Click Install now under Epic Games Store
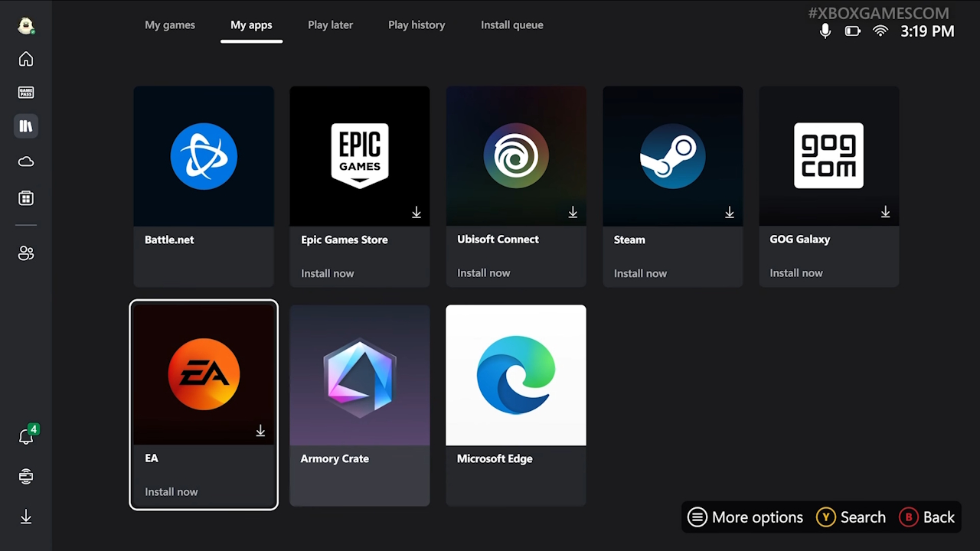Screen dimensions: 980x551 pos(328,273)
